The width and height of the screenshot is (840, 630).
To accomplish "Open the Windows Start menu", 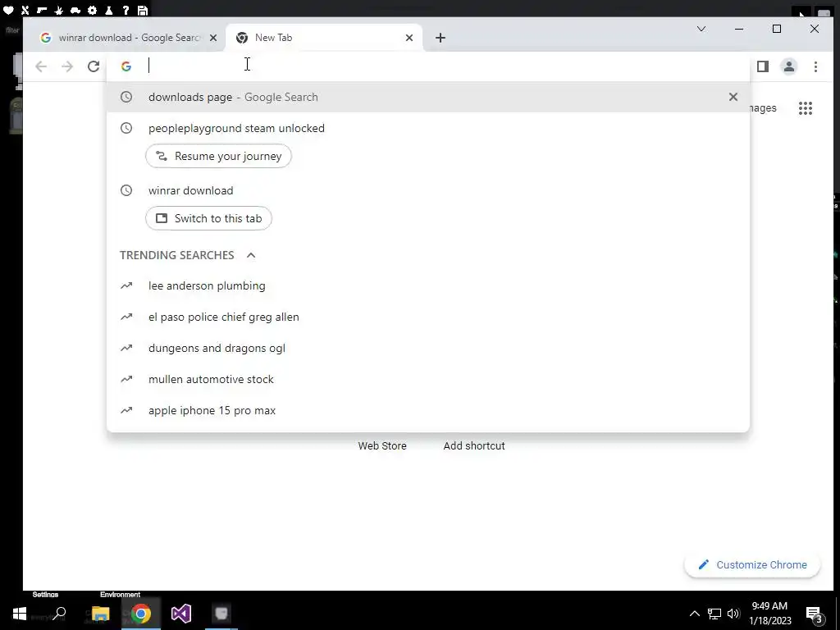I will [x=20, y=614].
